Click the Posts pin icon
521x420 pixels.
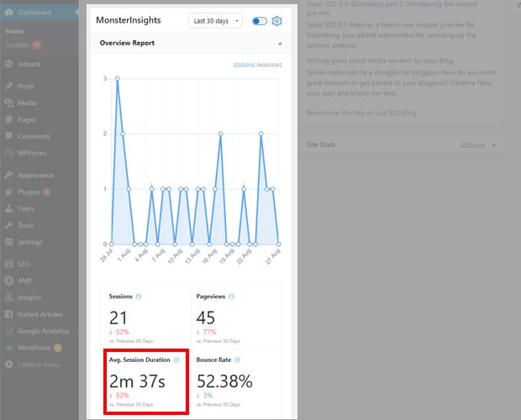[9, 87]
